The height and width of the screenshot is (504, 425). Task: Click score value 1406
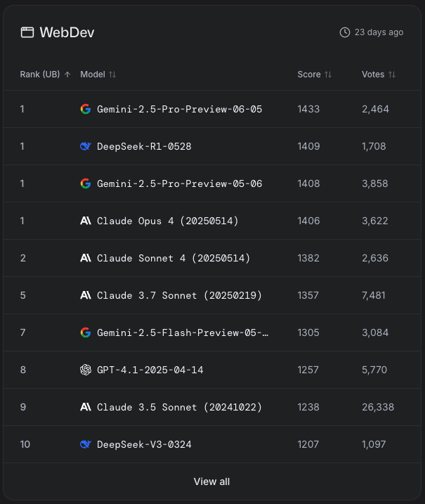(x=308, y=221)
